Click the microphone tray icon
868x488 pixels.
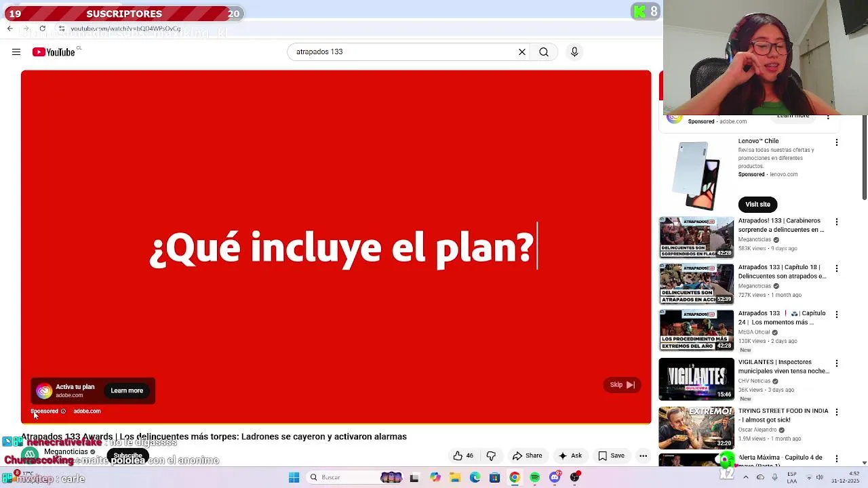point(774,478)
